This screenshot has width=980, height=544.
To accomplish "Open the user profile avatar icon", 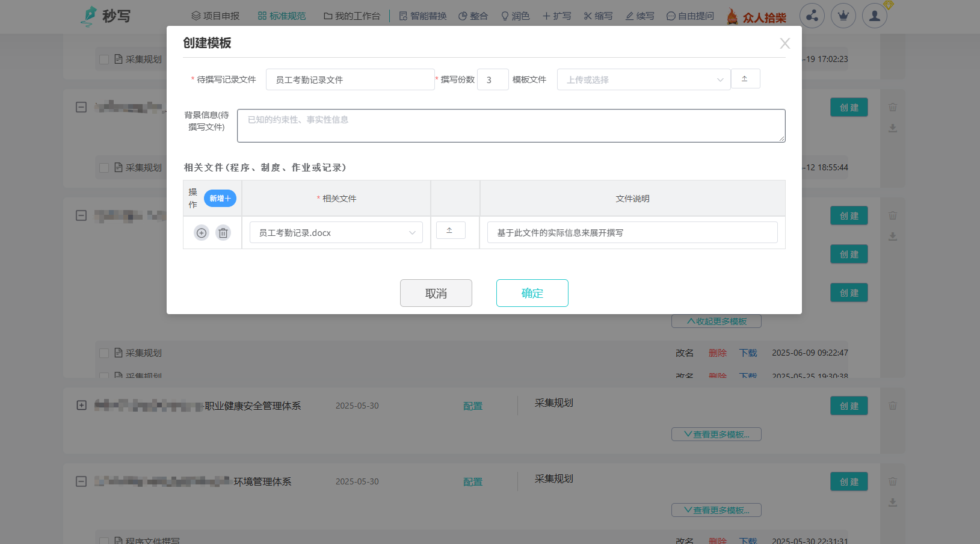I will point(875,16).
